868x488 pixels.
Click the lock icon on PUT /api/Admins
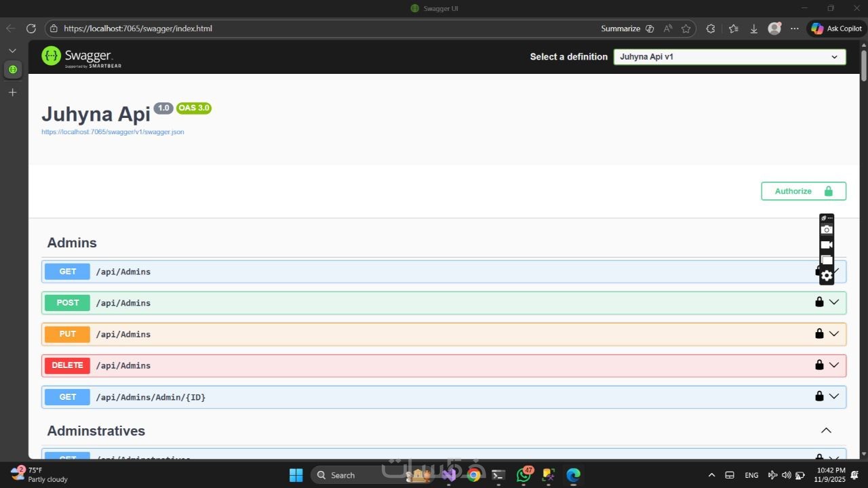click(819, 333)
